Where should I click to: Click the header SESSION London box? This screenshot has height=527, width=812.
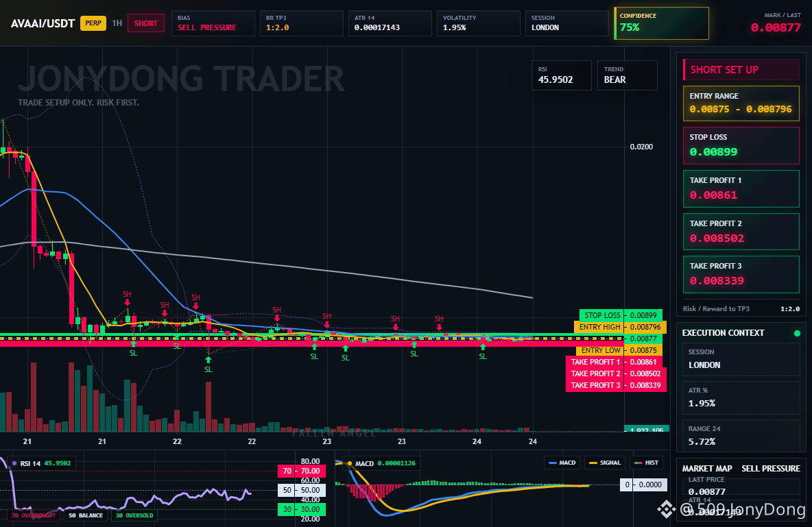coord(567,23)
